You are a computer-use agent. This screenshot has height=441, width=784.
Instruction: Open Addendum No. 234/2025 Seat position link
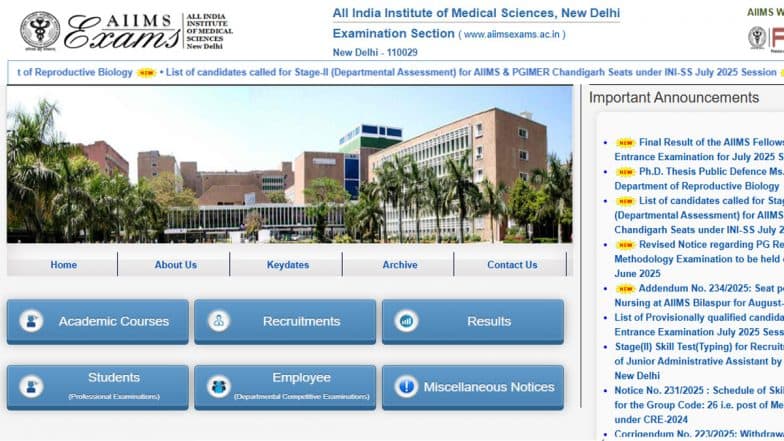pos(699,296)
